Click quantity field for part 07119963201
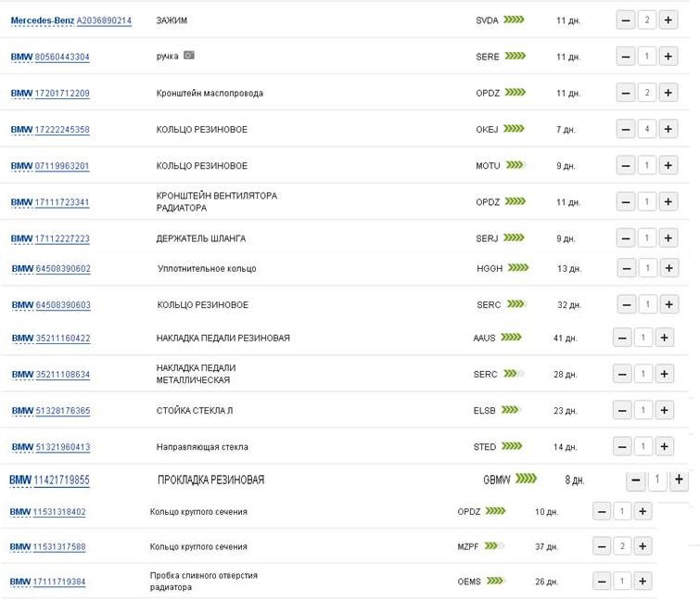700x602 pixels. [646, 165]
